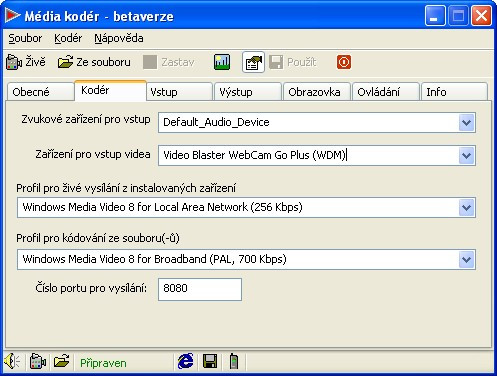
Task: Switch to the Obecné tab
Action: pyautogui.click(x=40, y=92)
